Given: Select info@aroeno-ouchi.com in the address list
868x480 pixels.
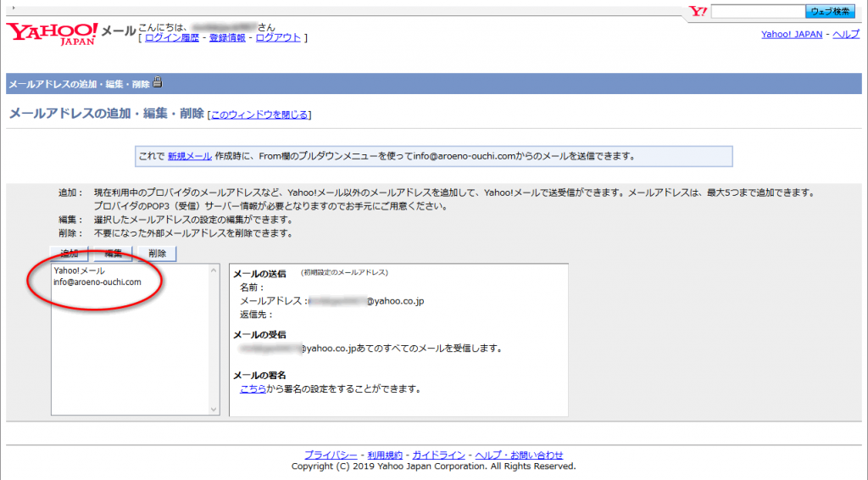Looking at the screenshot, I should click(x=97, y=282).
